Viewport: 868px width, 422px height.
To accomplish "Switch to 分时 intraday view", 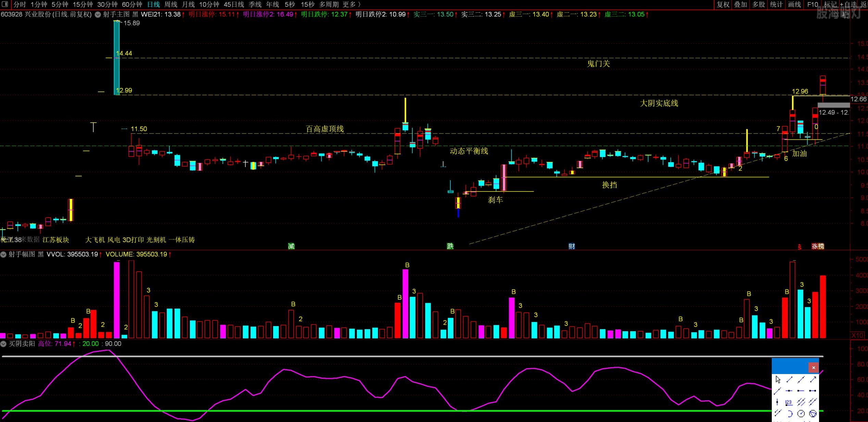I will [20, 4].
